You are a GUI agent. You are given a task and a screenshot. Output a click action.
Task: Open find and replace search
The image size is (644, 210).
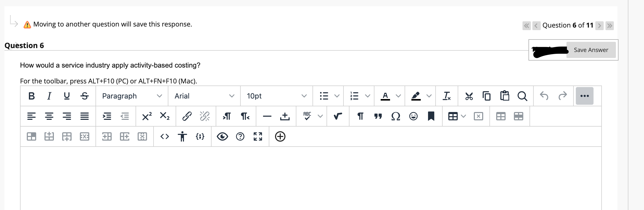pyautogui.click(x=522, y=96)
